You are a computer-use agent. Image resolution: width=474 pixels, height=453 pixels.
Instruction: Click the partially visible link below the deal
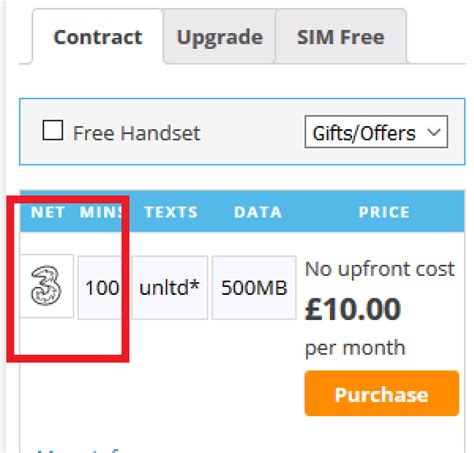click(78, 450)
